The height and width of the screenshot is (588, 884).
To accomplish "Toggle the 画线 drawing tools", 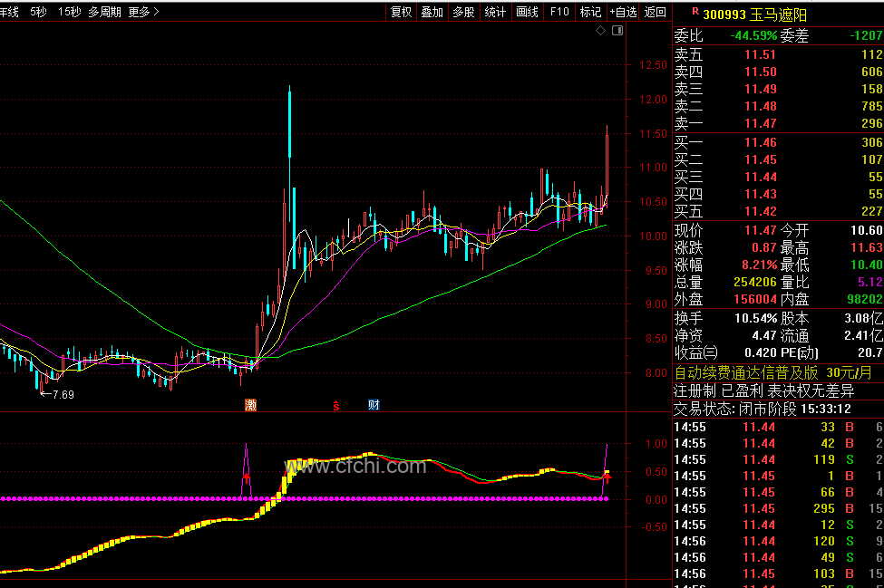I will point(527,12).
